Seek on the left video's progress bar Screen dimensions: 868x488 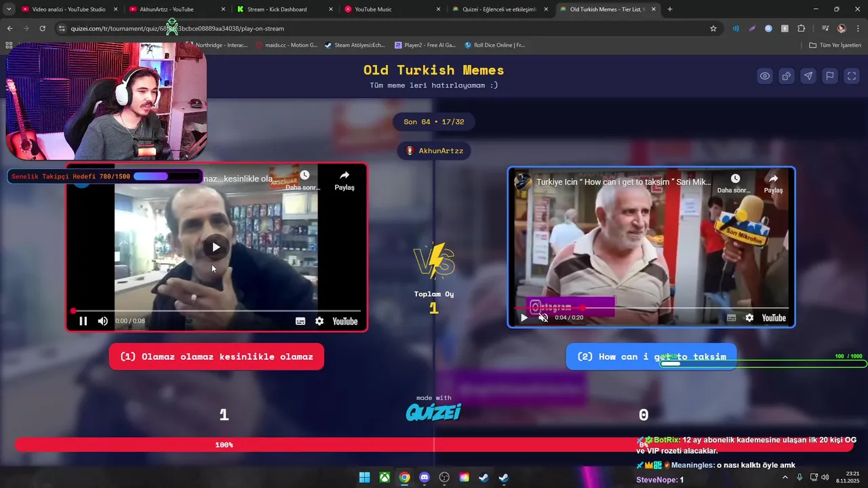point(216,311)
